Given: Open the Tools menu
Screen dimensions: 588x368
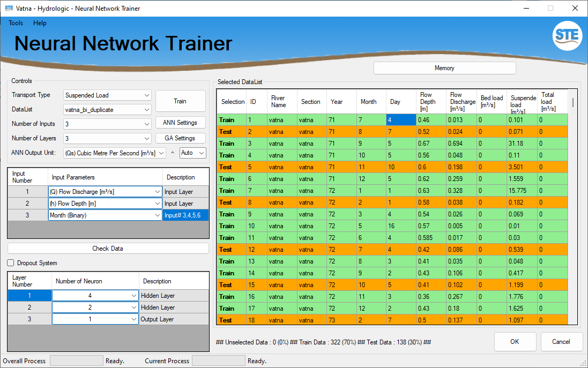Looking at the screenshot, I should [16, 23].
